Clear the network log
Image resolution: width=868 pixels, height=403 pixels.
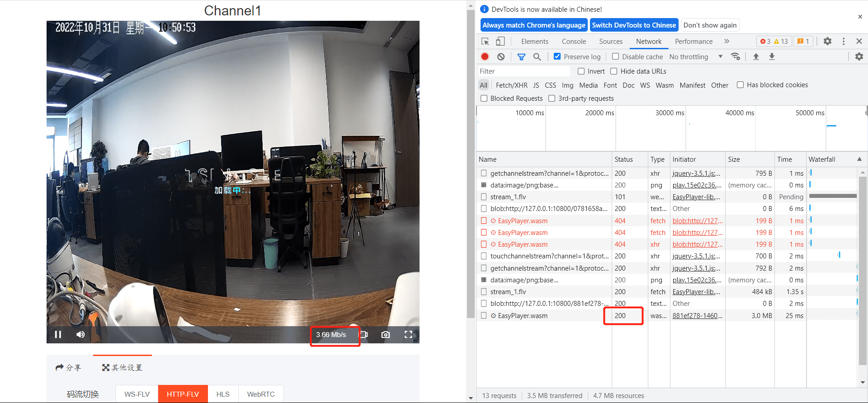[x=501, y=56]
